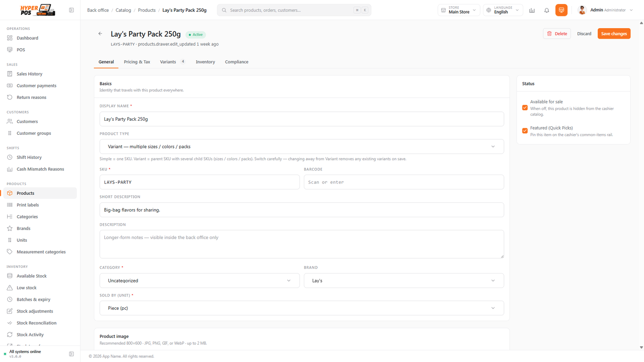Select Products in the sidebar menu
Screen dimensions: 644x362
[40, 193]
